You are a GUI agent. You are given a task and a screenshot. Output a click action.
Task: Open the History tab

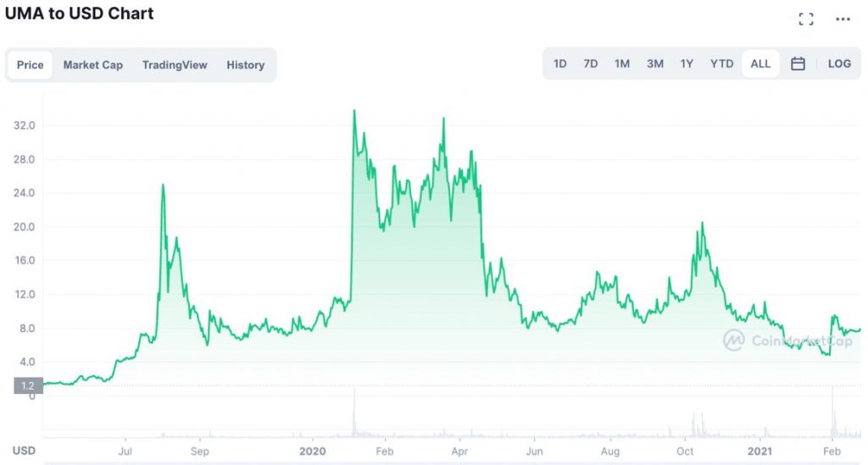pos(246,65)
